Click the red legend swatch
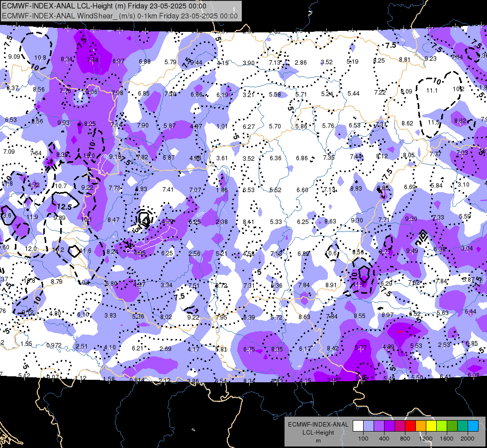 pos(410,426)
